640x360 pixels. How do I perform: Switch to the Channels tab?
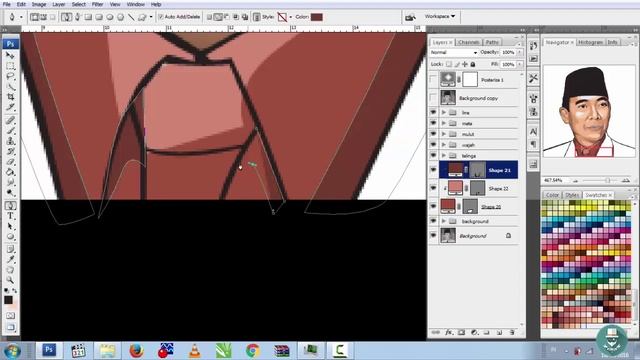pyautogui.click(x=468, y=42)
